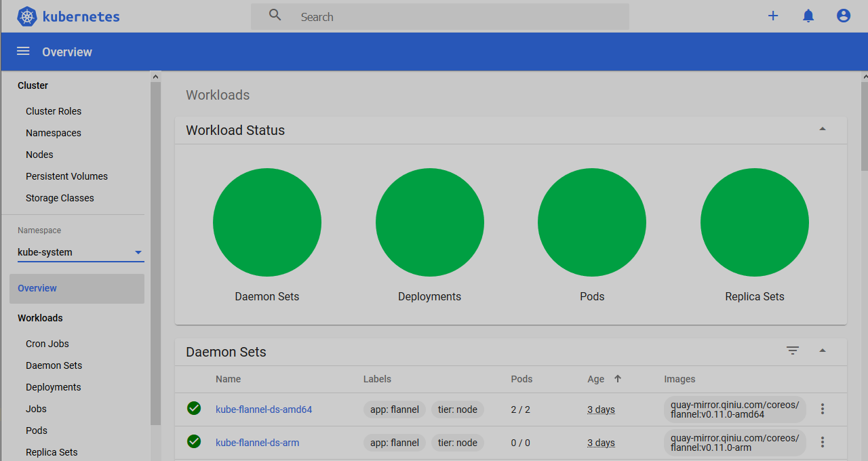
Task: Collapse the Workload Status card
Action: pyautogui.click(x=823, y=129)
